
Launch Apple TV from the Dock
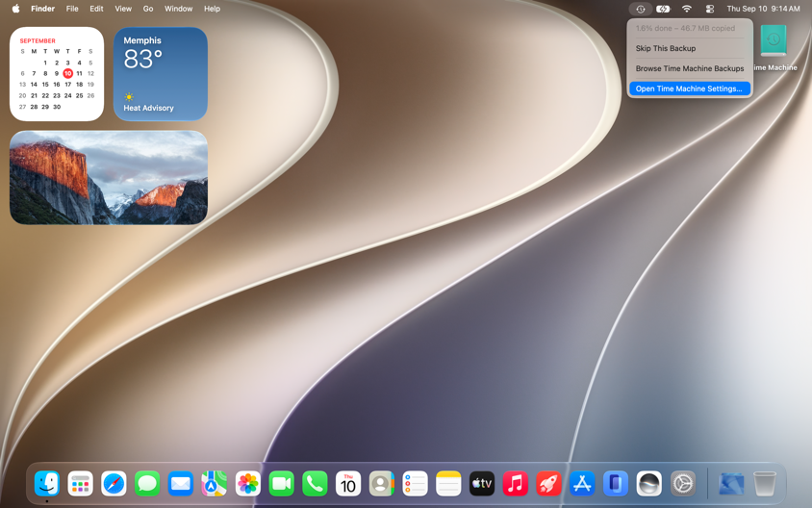[482, 484]
